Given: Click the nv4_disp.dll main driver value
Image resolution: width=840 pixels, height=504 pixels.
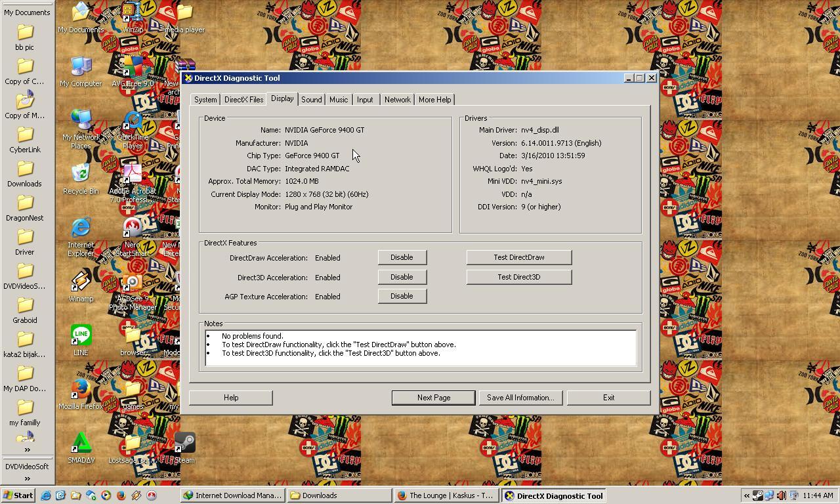Looking at the screenshot, I should tap(540, 130).
